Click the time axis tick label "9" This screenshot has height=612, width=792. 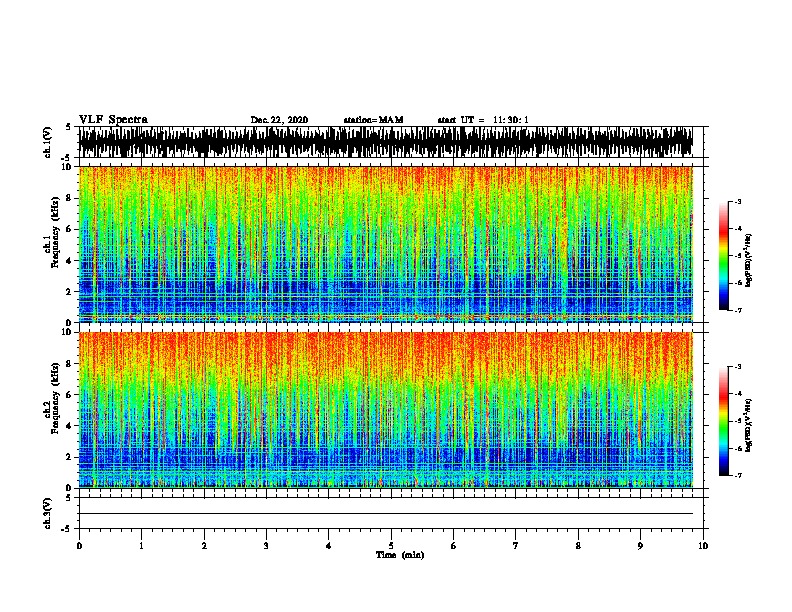click(x=640, y=546)
